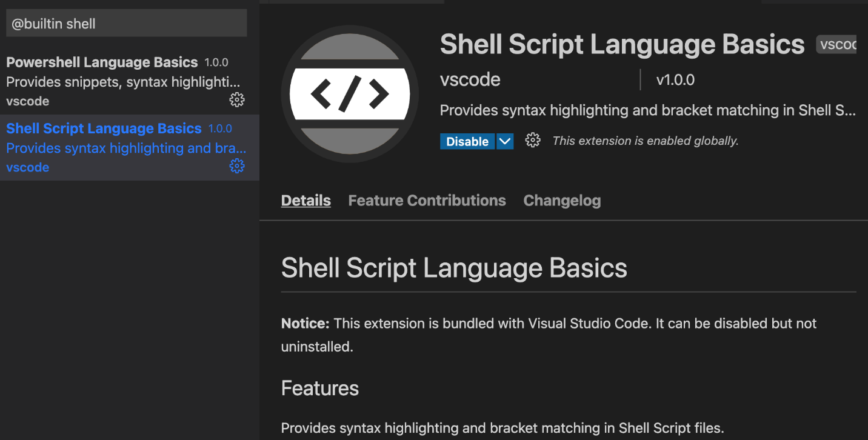Switch to the Details tab

click(x=305, y=201)
